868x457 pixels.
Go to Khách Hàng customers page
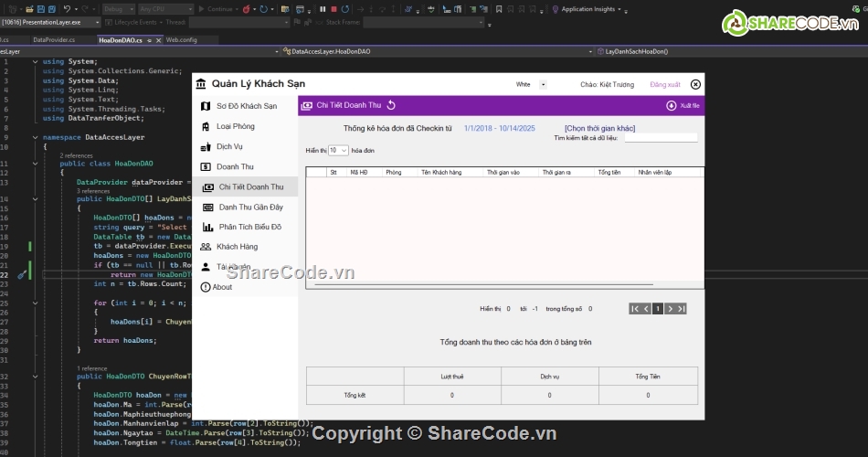[x=237, y=247]
